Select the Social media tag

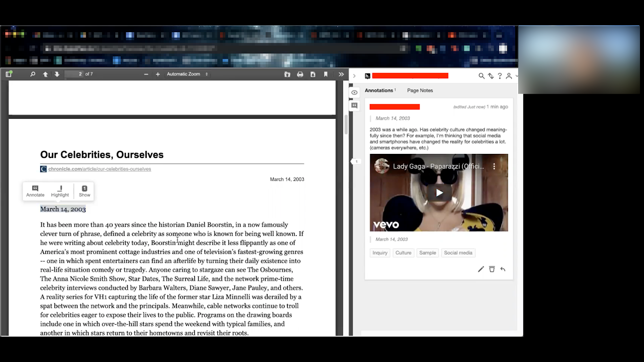458,253
